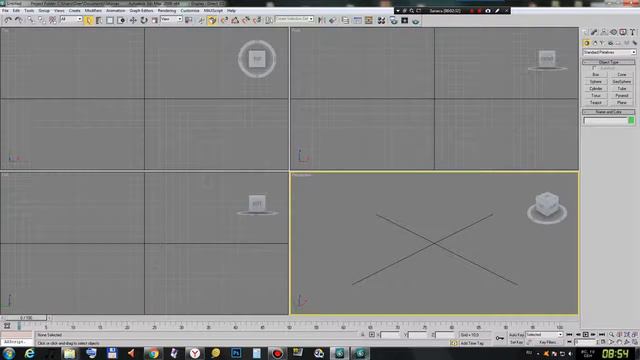Click the Mirror tool icon
The height and width of the screenshot is (360, 640).
coord(321,20)
